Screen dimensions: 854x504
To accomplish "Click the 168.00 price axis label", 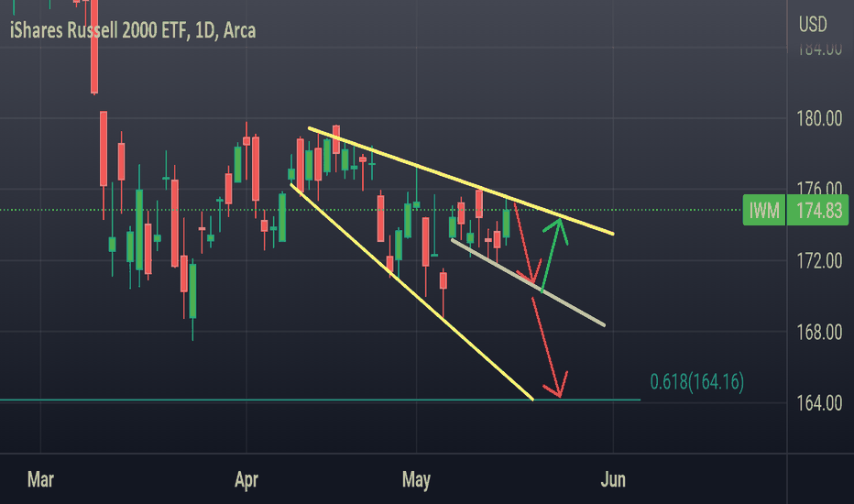I will (819, 332).
